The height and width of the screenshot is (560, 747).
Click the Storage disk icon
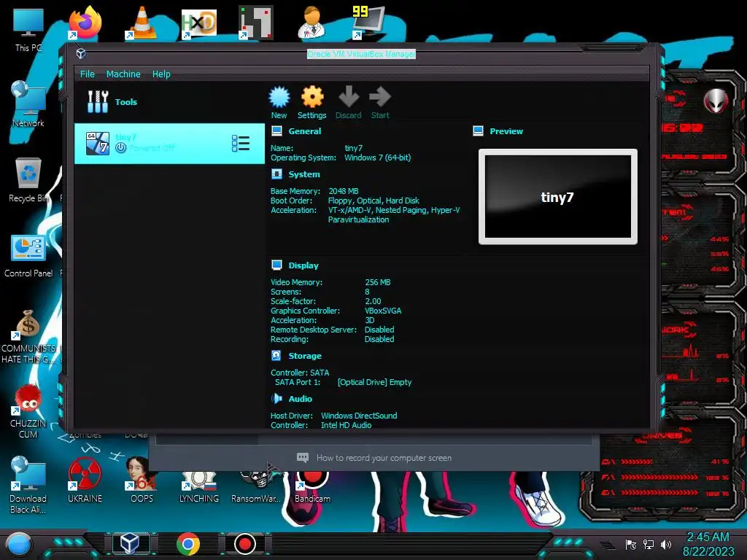[x=276, y=355]
